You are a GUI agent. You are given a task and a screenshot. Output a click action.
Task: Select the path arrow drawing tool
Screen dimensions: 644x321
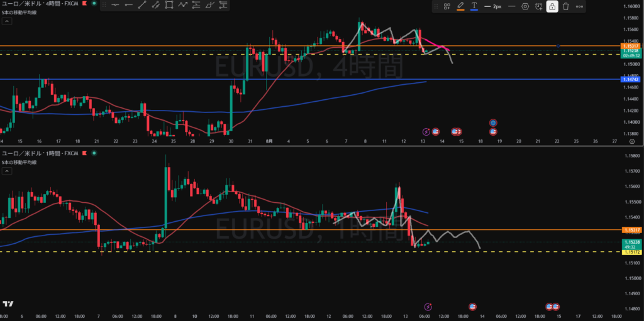[x=182, y=5]
